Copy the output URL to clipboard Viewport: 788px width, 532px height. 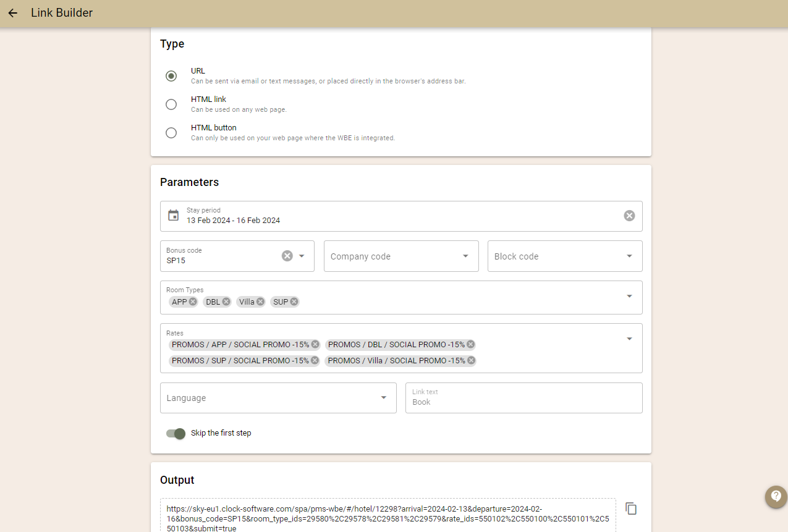pos(631,509)
